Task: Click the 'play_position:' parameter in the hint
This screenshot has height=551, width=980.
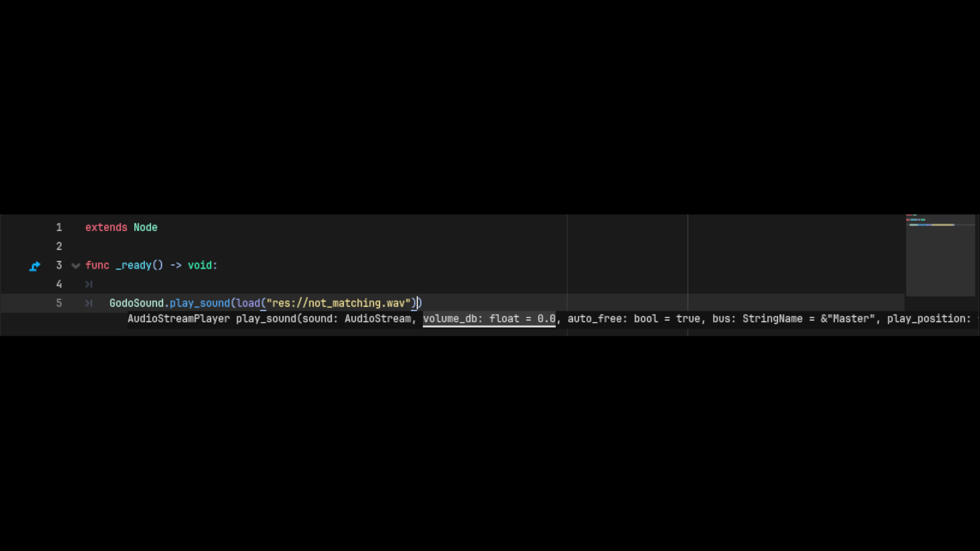Action: [x=928, y=319]
